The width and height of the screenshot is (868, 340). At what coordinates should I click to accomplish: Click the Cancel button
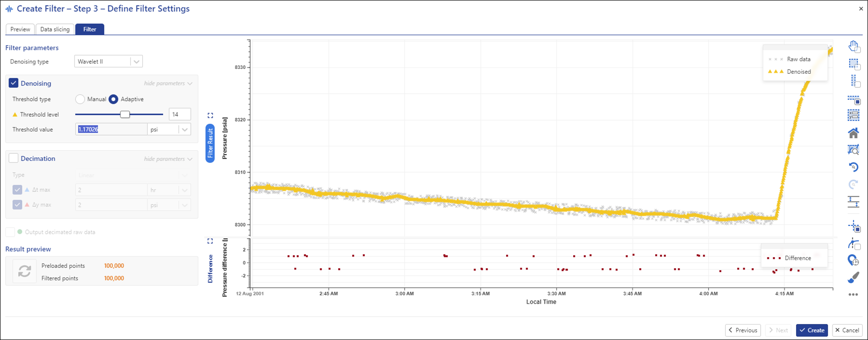pos(847,330)
